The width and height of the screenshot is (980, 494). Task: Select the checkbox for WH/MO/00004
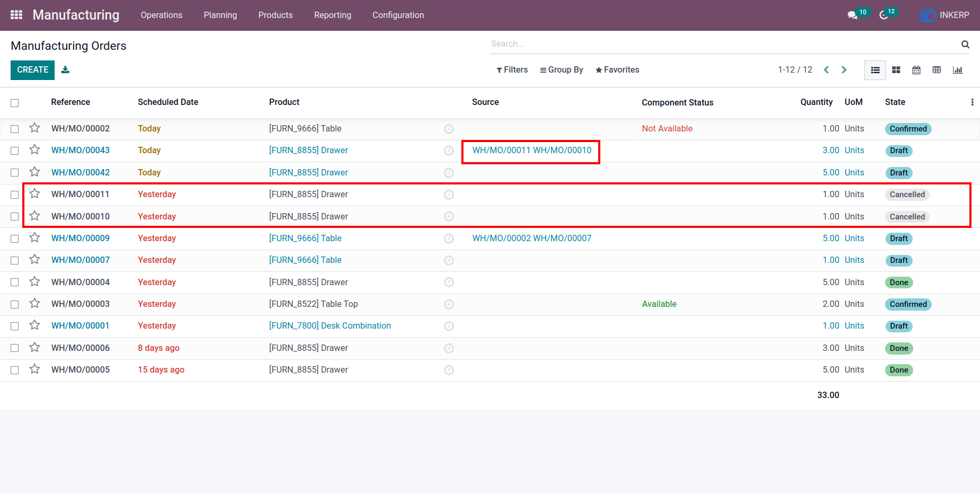15,283
